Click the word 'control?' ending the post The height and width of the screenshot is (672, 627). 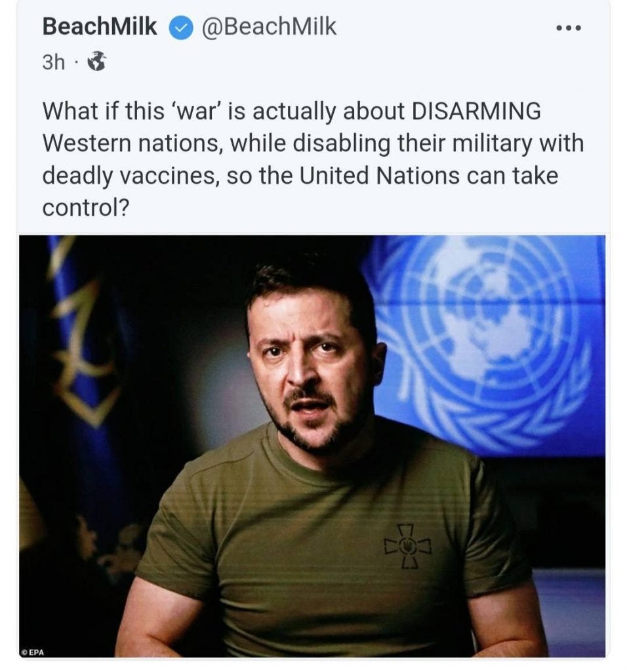[x=86, y=208]
